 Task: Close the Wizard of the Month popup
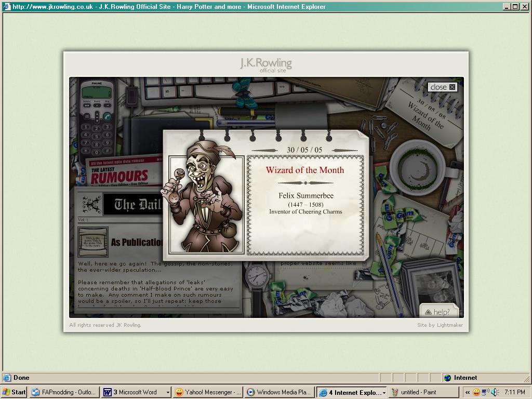click(443, 87)
